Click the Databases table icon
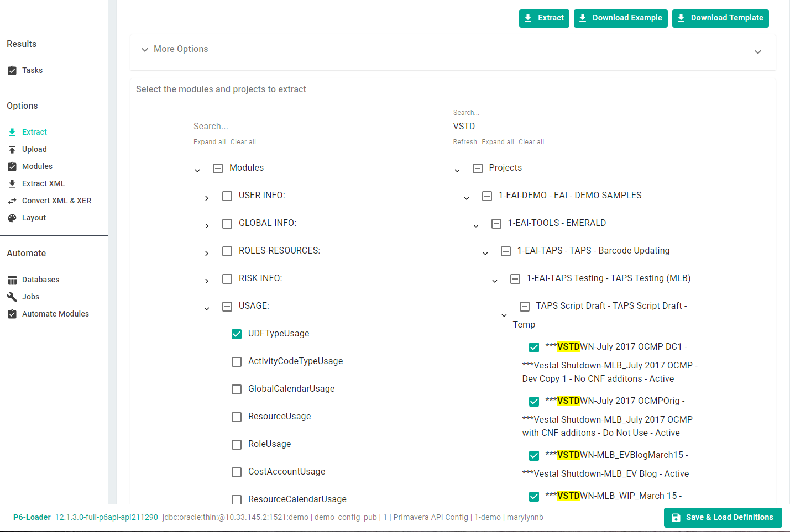The image size is (790, 532). pyautogui.click(x=12, y=280)
